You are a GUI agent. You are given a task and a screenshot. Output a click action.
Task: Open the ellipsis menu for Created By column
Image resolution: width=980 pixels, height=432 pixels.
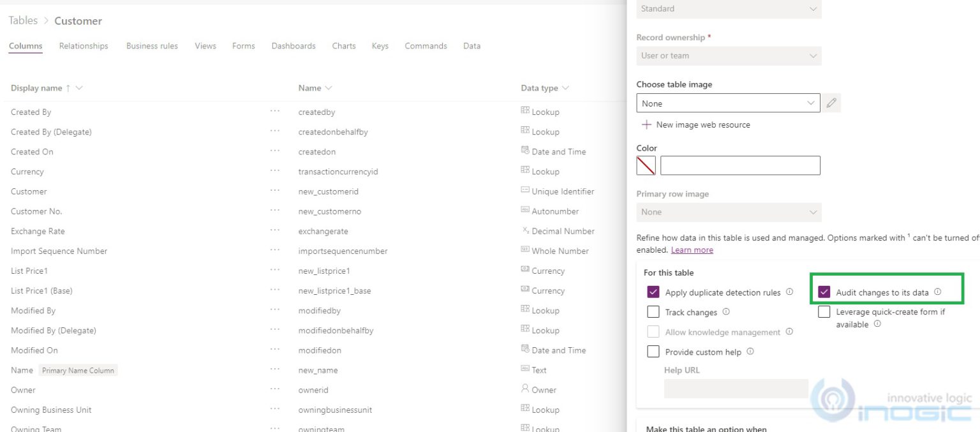274,112
